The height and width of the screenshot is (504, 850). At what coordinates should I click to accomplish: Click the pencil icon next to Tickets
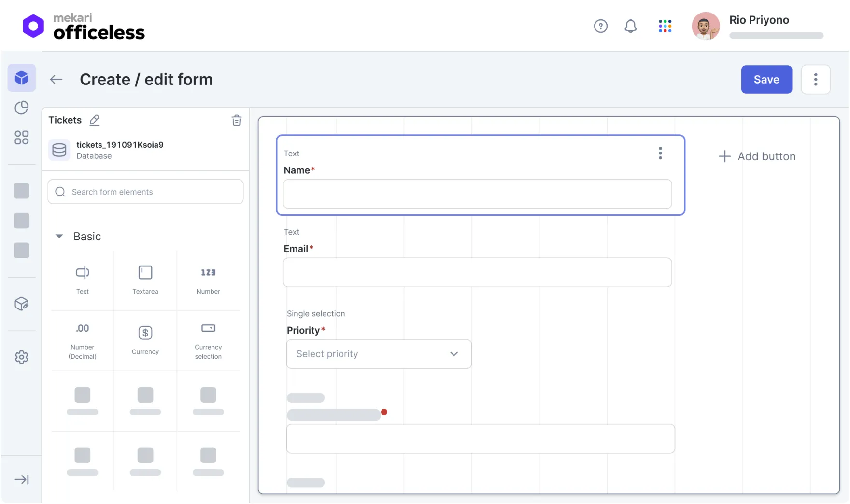[95, 120]
